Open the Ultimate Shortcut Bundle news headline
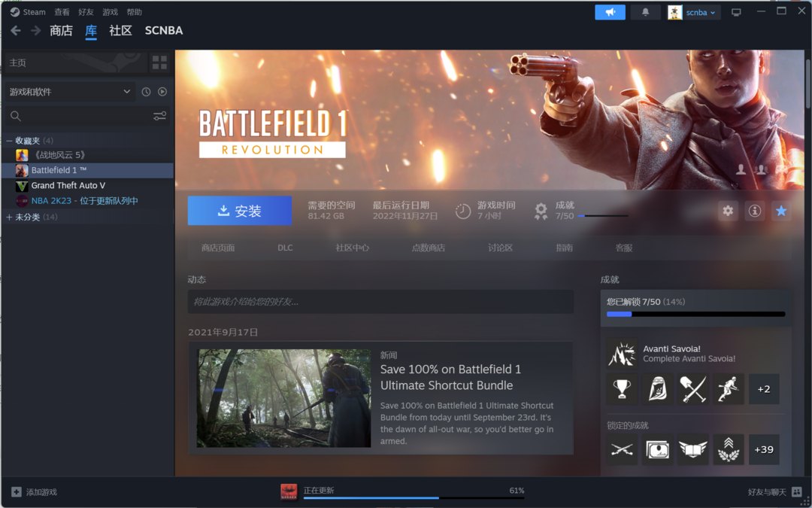 click(x=450, y=377)
